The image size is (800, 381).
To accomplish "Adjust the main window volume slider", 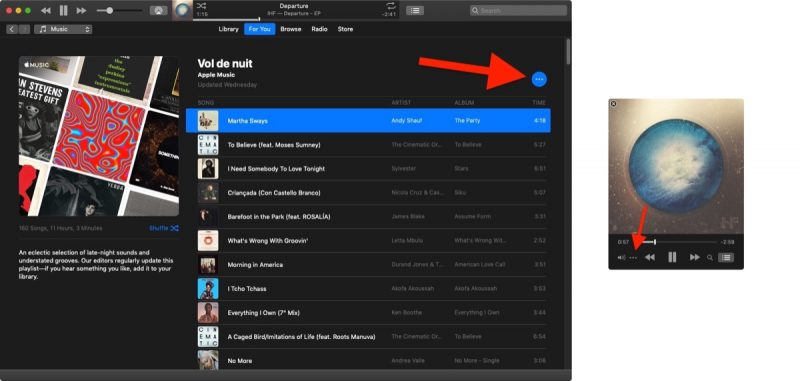I will (119, 10).
